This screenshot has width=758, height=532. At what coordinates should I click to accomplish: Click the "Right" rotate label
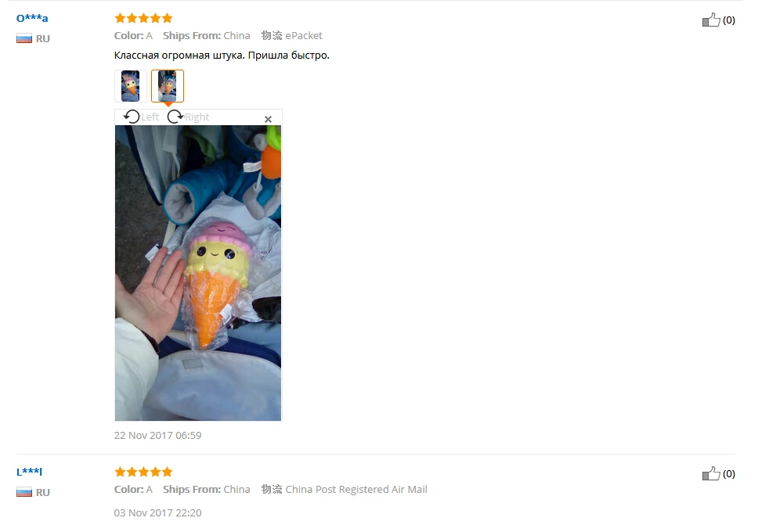point(197,117)
